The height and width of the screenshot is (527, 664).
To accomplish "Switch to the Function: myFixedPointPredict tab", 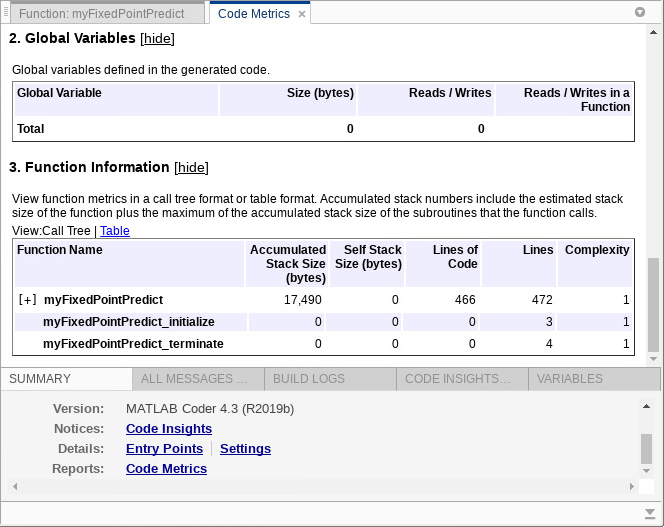I will (102, 14).
